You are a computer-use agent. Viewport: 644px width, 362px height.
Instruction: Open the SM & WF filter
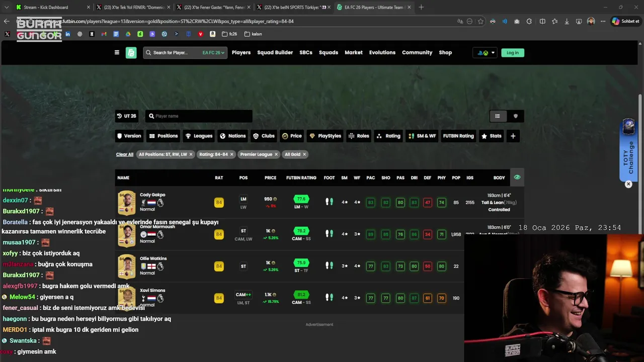click(422, 136)
